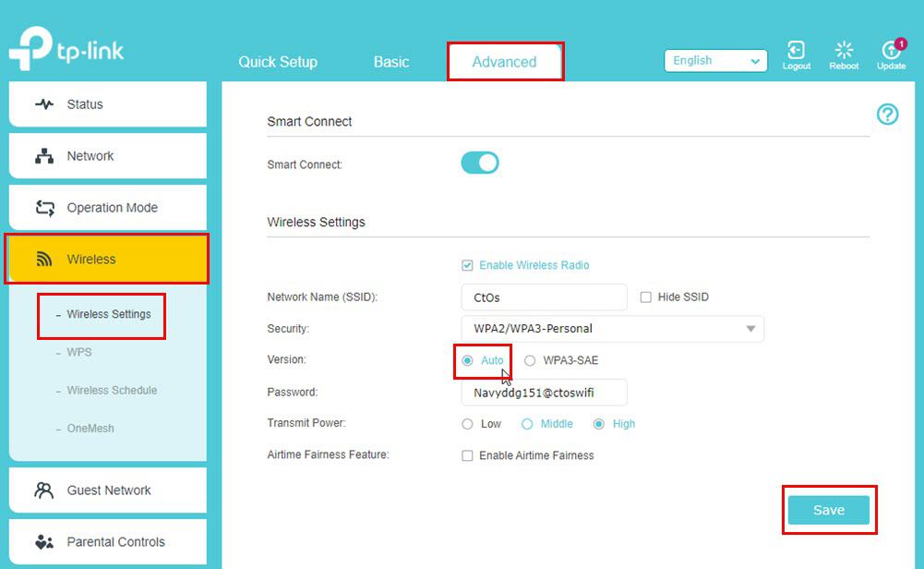Open the Guest Network menu
Screen dimensions: 924x569
(x=108, y=490)
